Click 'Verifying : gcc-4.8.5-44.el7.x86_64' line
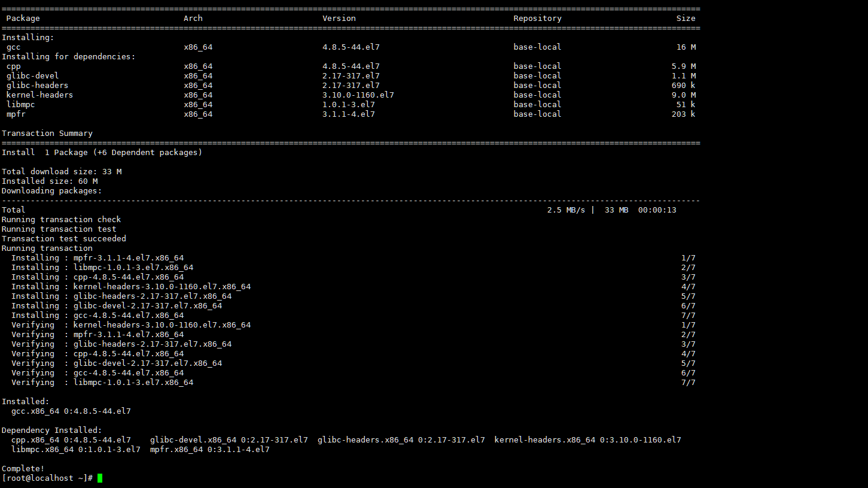 tap(98, 372)
